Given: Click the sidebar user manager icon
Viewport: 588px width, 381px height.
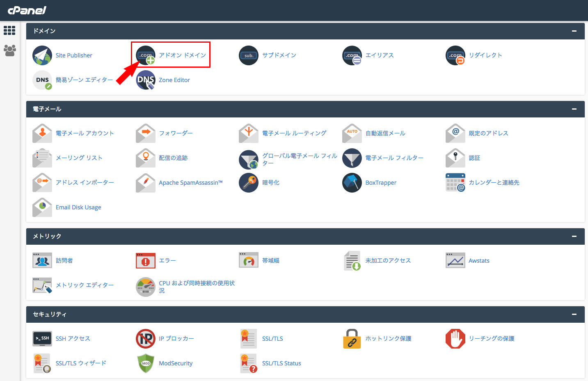Looking at the screenshot, I should pos(9,50).
